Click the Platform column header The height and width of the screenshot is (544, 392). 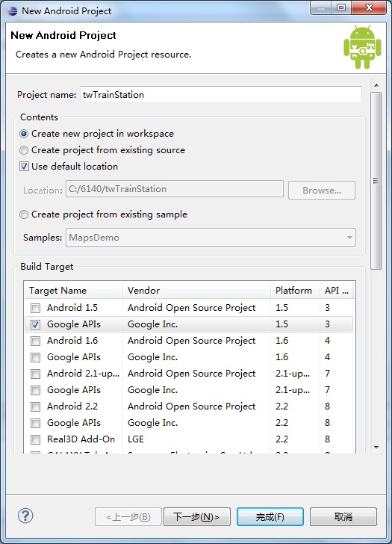click(x=295, y=291)
